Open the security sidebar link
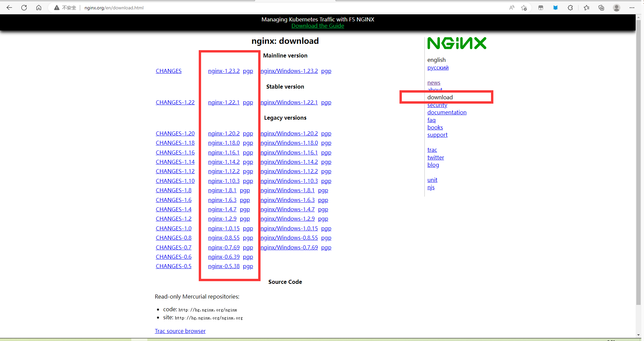 click(437, 105)
